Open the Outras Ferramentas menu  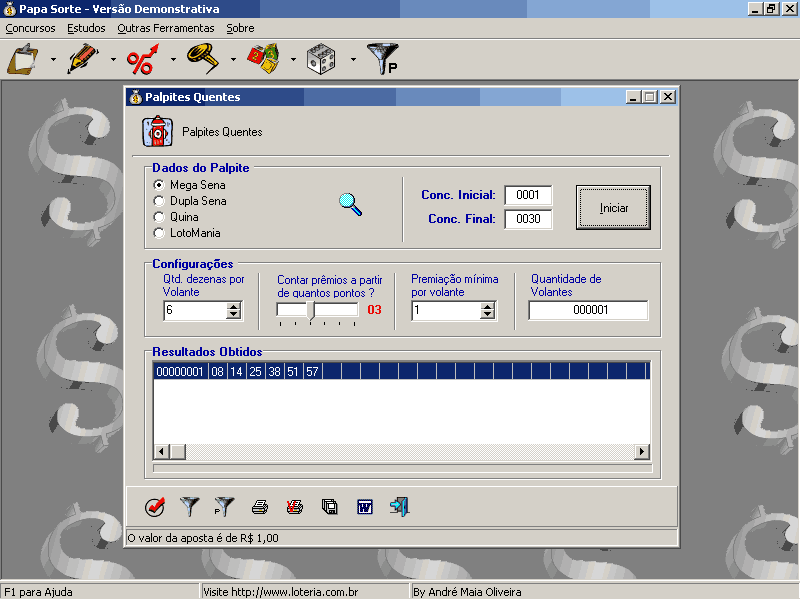tap(165, 28)
